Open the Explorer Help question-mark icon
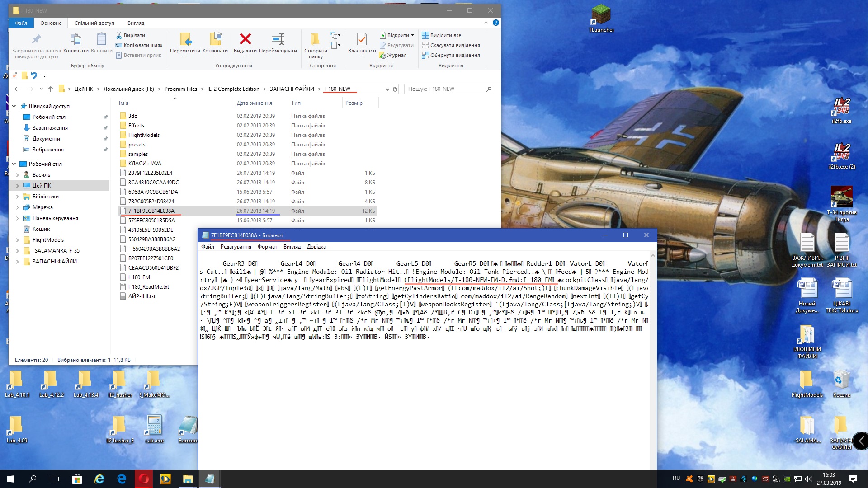Viewport: 868px width, 488px height. pos(496,23)
